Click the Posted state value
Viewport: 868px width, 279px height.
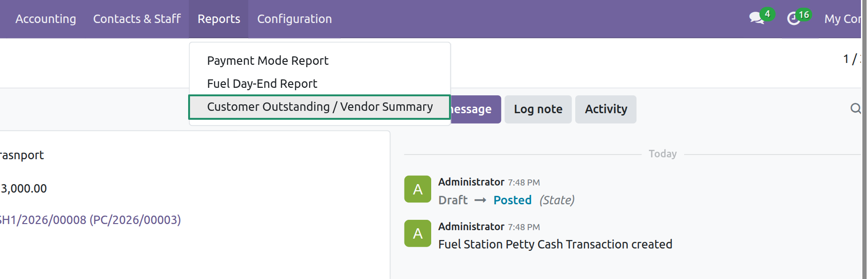tap(512, 200)
